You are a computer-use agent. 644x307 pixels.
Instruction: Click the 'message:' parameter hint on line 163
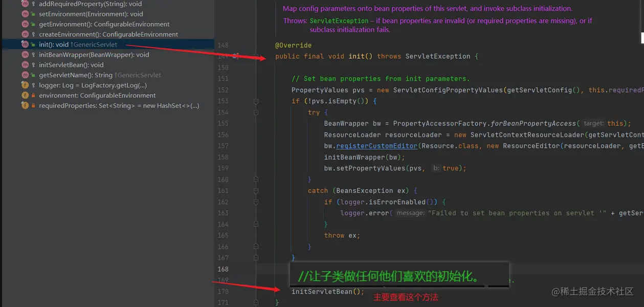click(411, 213)
